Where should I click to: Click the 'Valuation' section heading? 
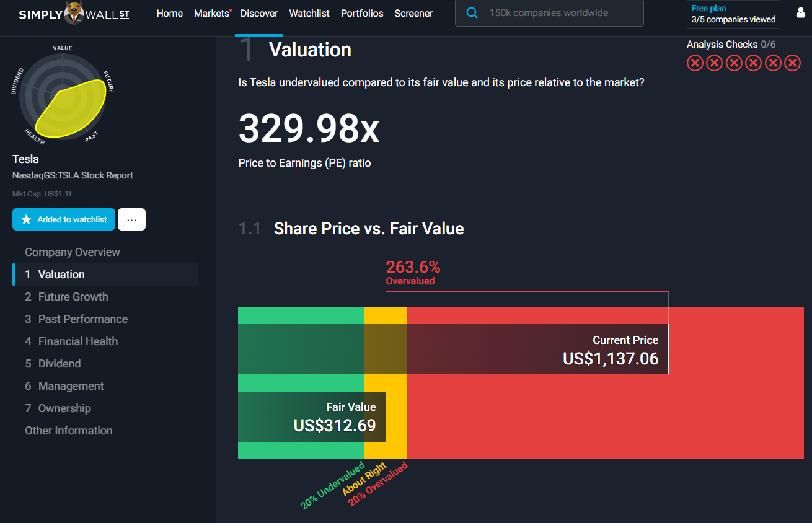(310, 50)
